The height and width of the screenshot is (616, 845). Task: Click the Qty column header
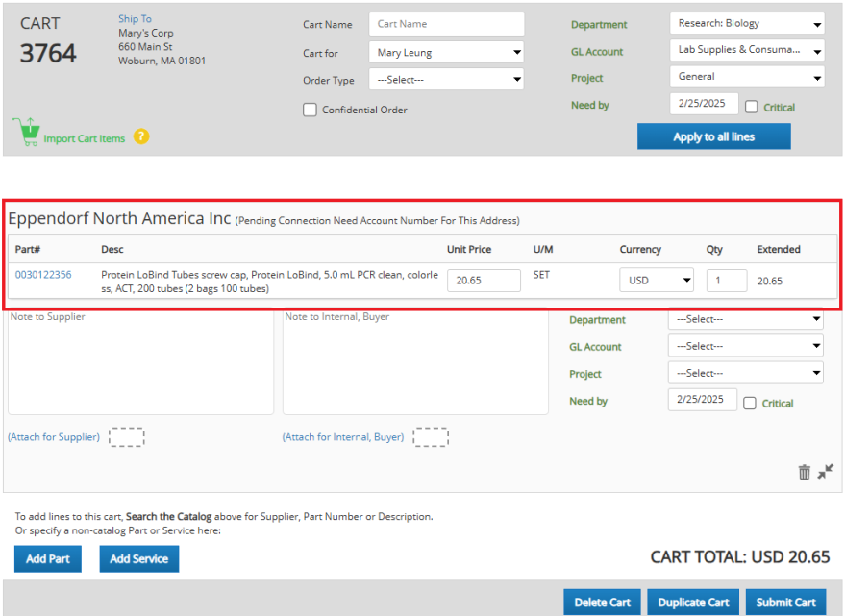pyautogui.click(x=714, y=250)
